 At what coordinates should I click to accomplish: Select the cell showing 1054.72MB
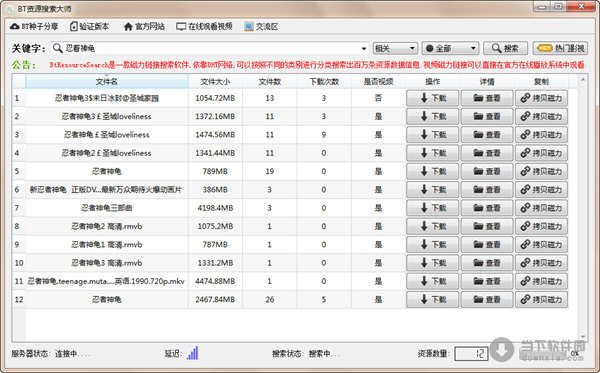click(215, 98)
